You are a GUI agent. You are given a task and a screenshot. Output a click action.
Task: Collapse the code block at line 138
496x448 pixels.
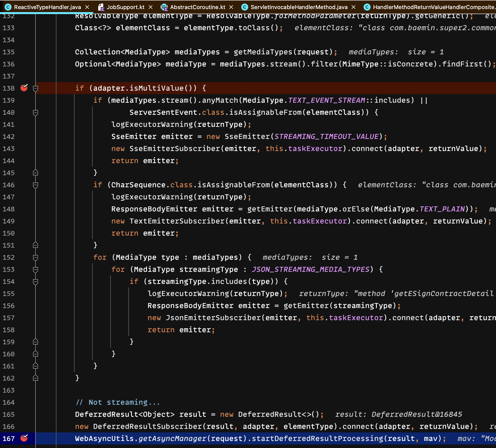pyautogui.click(x=36, y=88)
